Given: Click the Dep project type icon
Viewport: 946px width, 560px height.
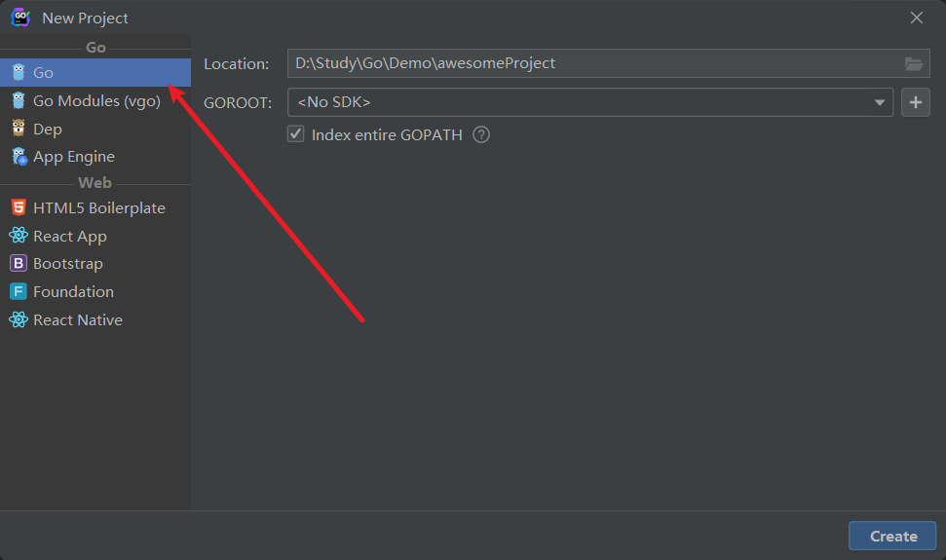Looking at the screenshot, I should [19, 129].
